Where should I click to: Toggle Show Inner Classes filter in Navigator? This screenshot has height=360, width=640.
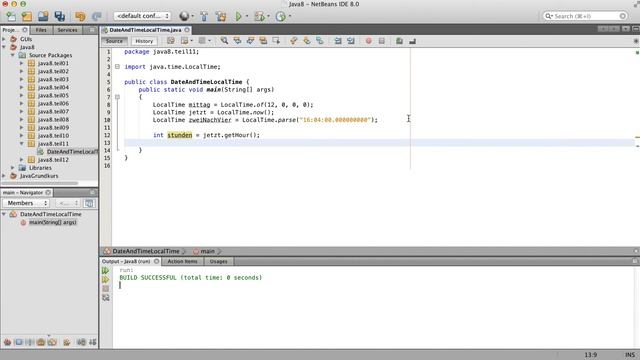tap(52, 342)
